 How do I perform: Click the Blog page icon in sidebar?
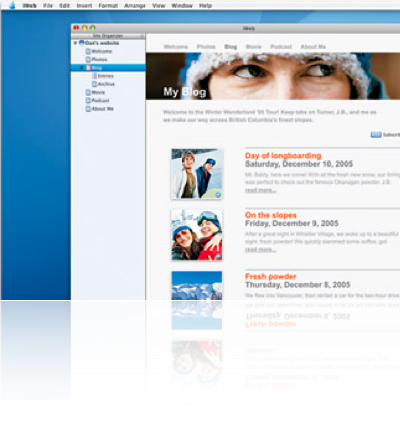click(88, 68)
